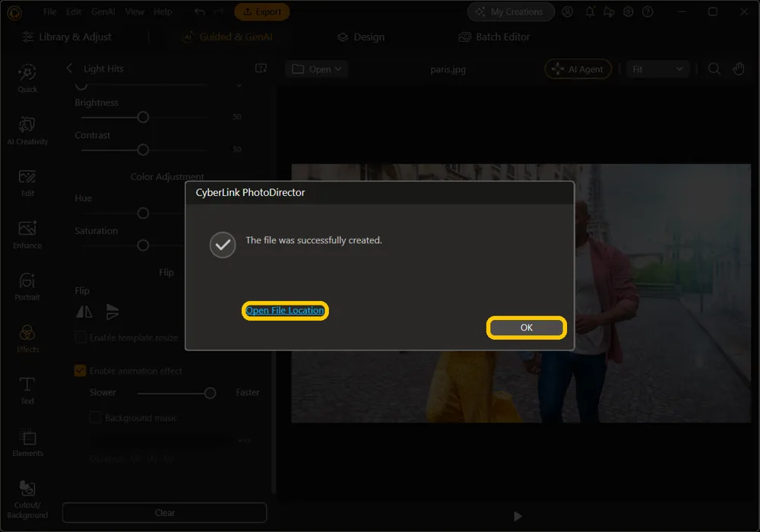Click the PhotoDirector app logo

click(x=14, y=12)
